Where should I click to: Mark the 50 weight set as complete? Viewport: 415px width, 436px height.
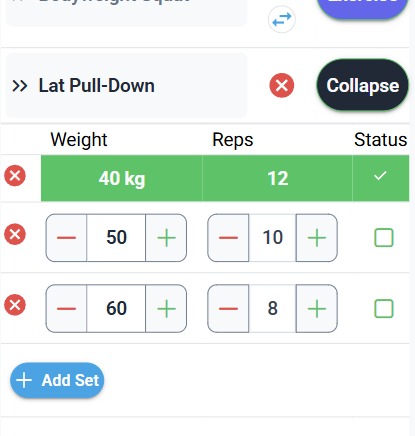[384, 238]
